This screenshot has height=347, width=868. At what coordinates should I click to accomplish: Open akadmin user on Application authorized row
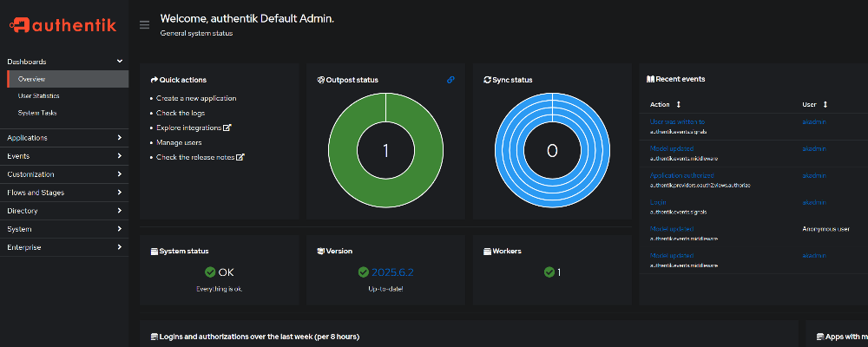814,175
